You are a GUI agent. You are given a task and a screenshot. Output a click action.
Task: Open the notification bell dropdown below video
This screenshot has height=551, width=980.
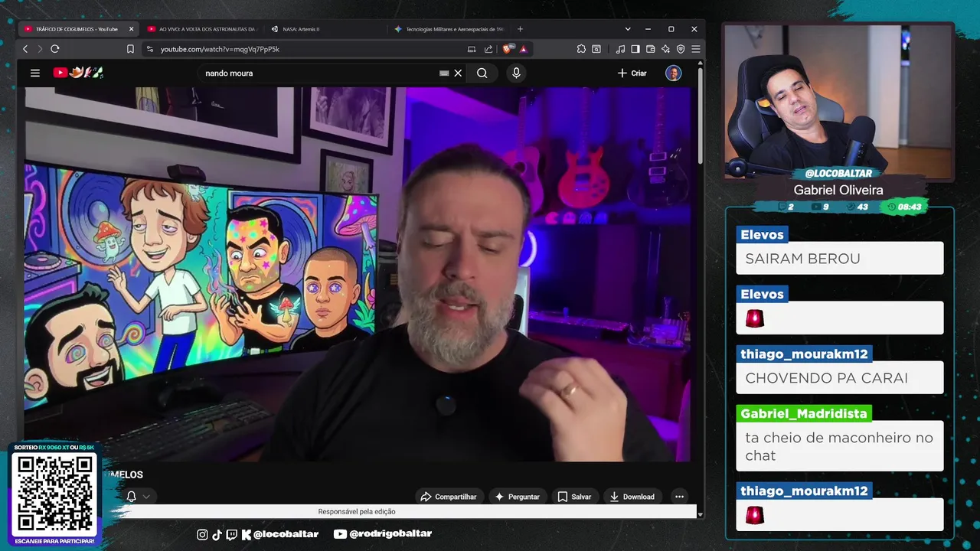(138, 497)
